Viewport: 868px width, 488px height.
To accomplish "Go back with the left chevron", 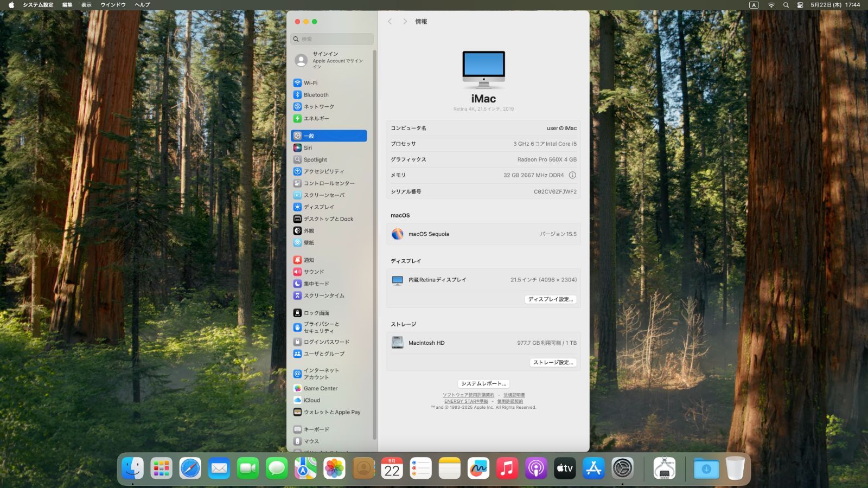I will coord(390,22).
